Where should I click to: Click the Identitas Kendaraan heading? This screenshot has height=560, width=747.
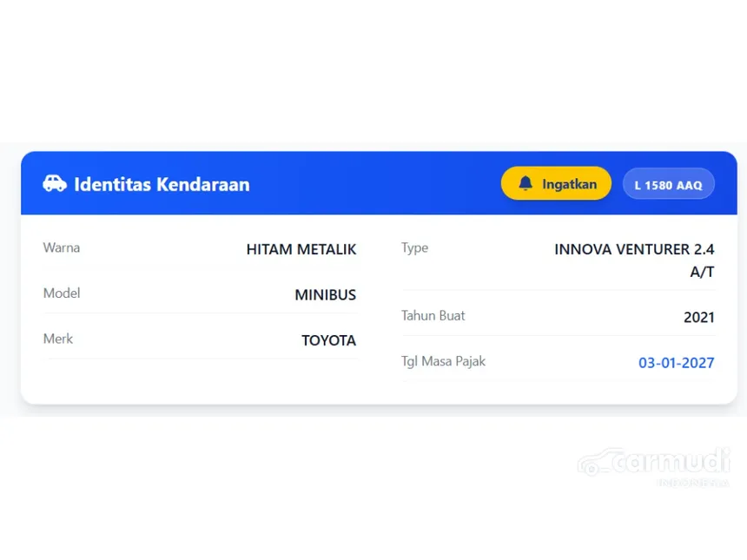point(162,184)
